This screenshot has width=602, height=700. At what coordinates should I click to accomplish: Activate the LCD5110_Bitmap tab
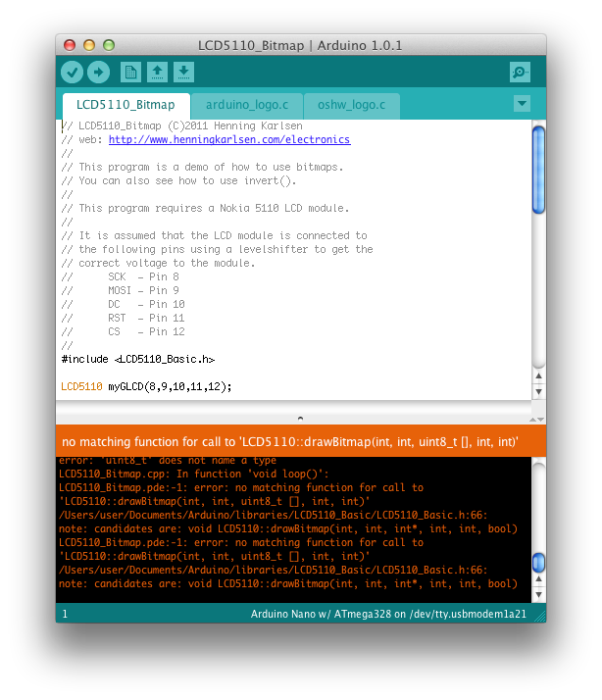pyautogui.click(x=125, y=105)
